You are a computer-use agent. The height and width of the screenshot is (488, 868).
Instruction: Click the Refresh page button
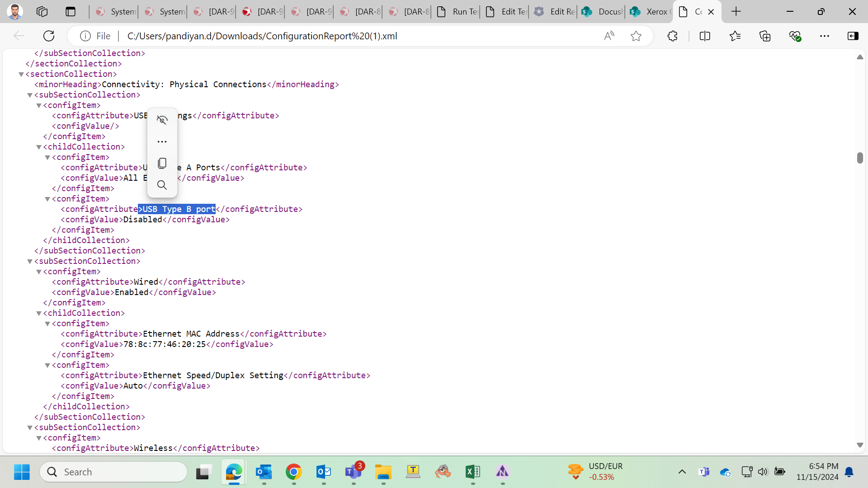pyautogui.click(x=49, y=36)
